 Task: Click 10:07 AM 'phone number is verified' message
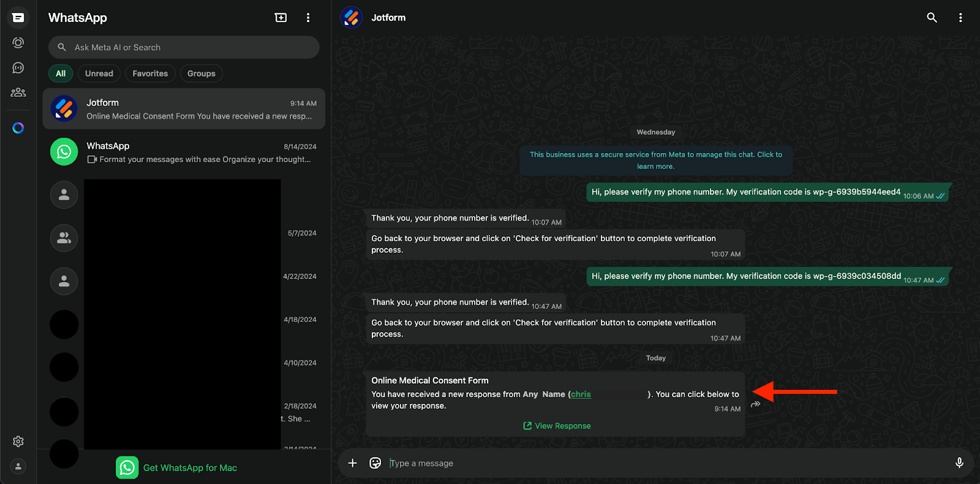(x=465, y=218)
